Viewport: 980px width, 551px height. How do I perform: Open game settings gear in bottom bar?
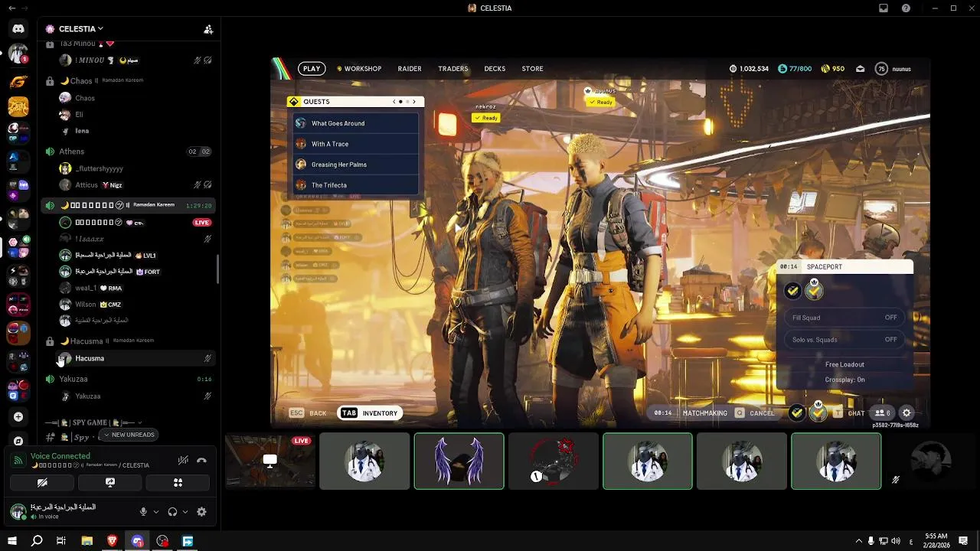coord(906,413)
